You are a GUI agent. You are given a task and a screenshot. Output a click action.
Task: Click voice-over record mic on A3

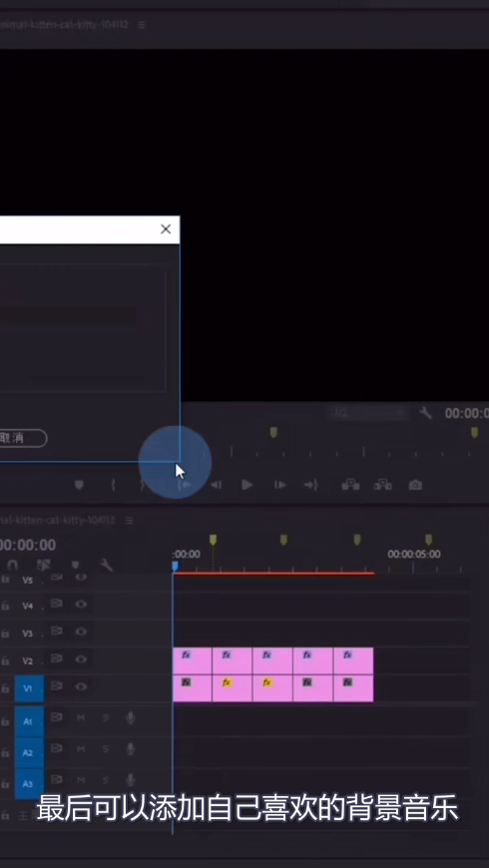tap(131, 780)
